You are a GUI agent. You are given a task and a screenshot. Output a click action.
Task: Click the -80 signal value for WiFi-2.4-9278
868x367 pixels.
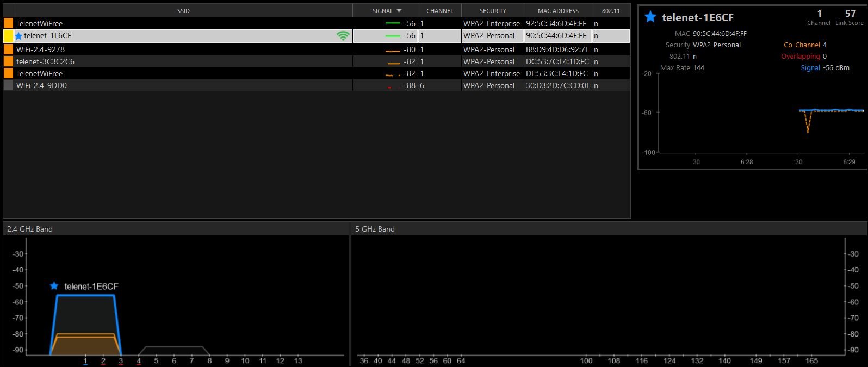pyautogui.click(x=410, y=49)
